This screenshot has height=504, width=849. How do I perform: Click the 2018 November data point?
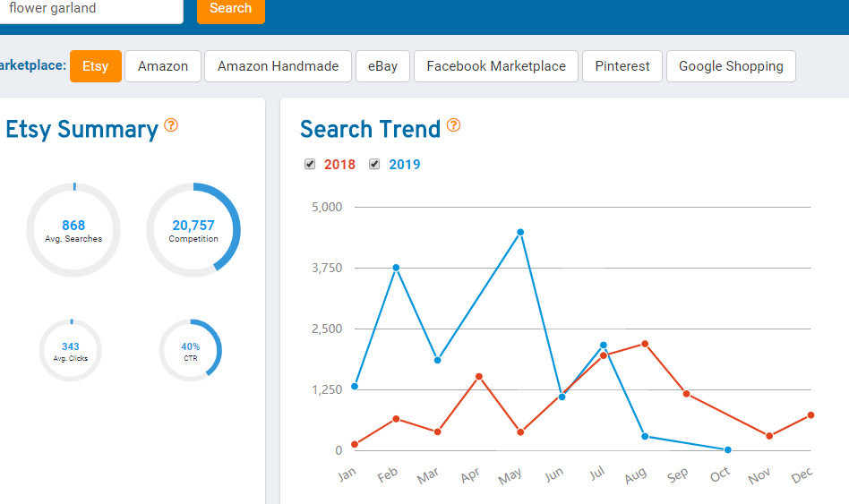coord(769,436)
